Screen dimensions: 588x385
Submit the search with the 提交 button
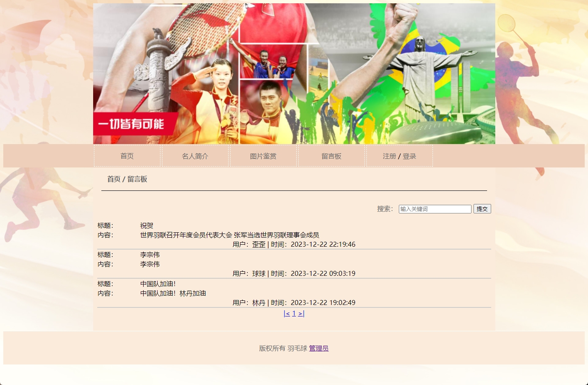pyautogui.click(x=482, y=209)
